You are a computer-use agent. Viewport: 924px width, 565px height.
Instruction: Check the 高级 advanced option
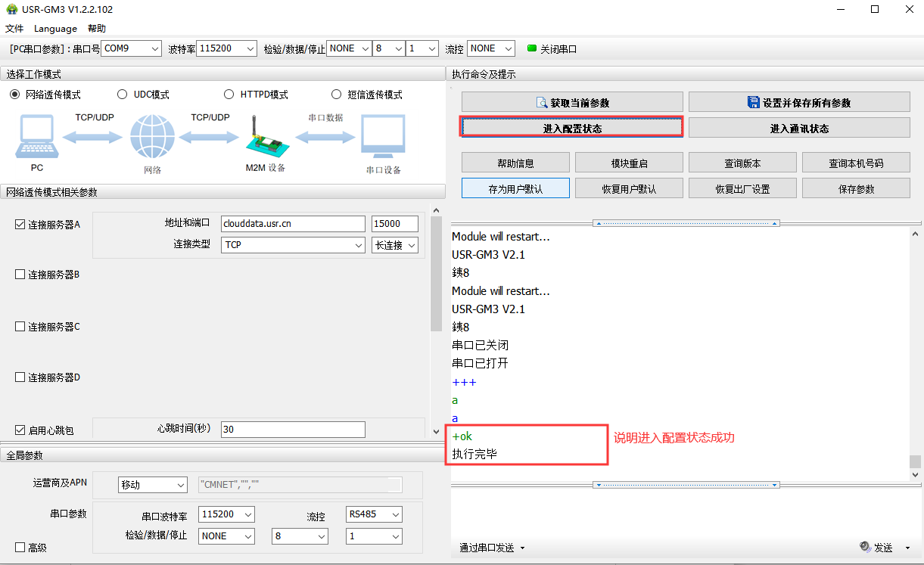pyautogui.click(x=20, y=547)
